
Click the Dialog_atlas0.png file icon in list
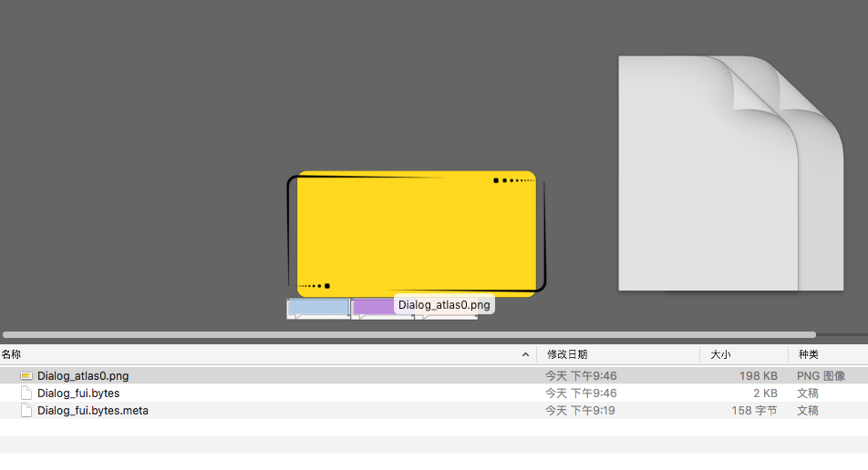tap(26, 375)
